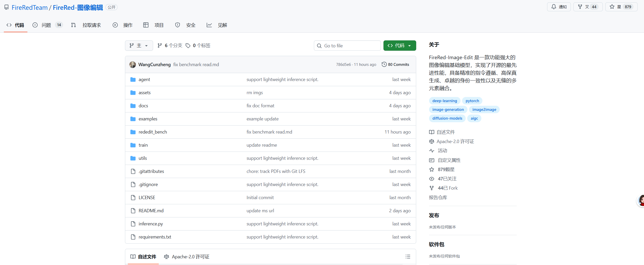644x265 pixels.
Task: Click the diffusion-models topic tag
Action: [x=447, y=118]
